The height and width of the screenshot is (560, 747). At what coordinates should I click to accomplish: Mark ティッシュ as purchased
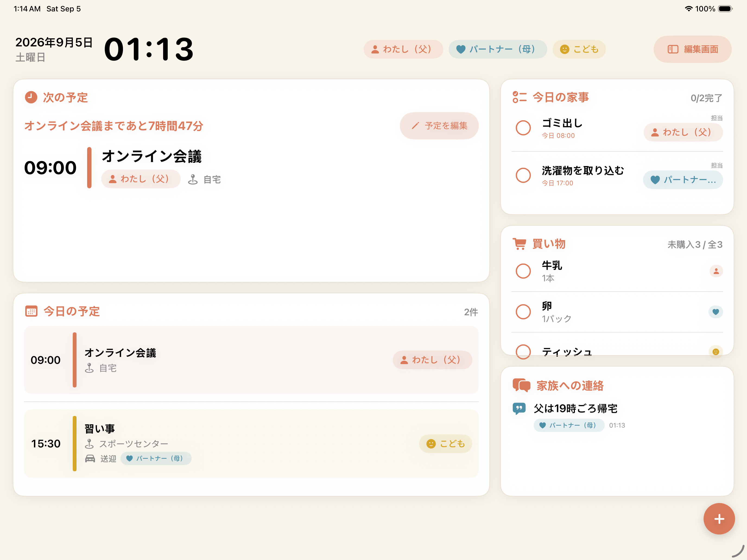click(x=523, y=352)
